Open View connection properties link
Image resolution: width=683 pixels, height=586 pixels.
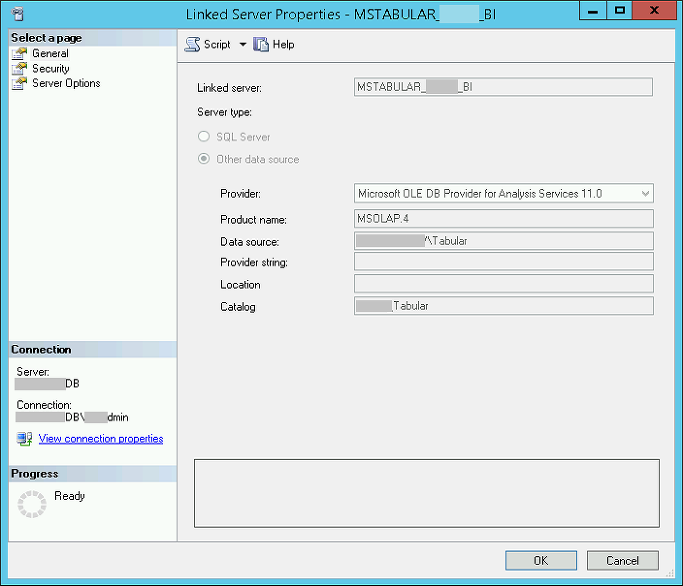pos(101,439)
